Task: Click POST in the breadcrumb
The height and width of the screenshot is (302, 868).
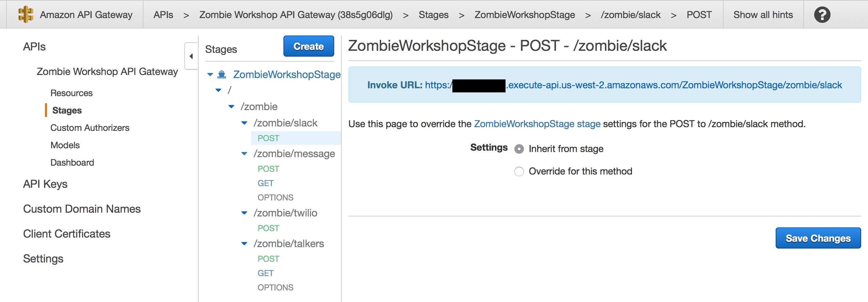Action: tap(699, 15)
